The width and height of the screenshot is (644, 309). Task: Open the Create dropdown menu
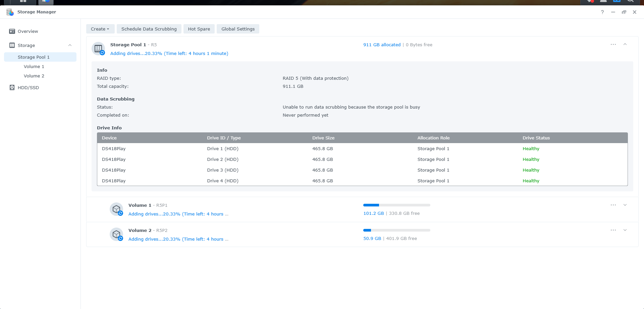pyautogui.click(x=100, y=29)
